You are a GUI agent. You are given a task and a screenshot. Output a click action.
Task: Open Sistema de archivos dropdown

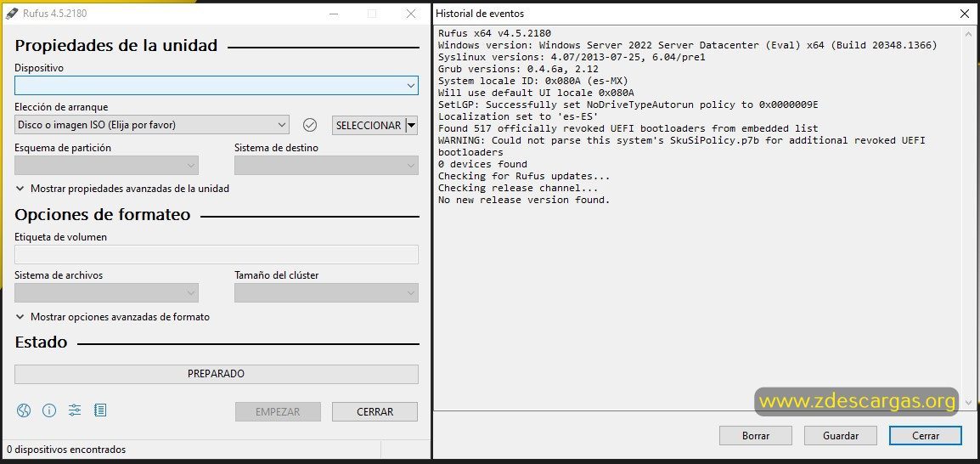[x=106, y=292]
